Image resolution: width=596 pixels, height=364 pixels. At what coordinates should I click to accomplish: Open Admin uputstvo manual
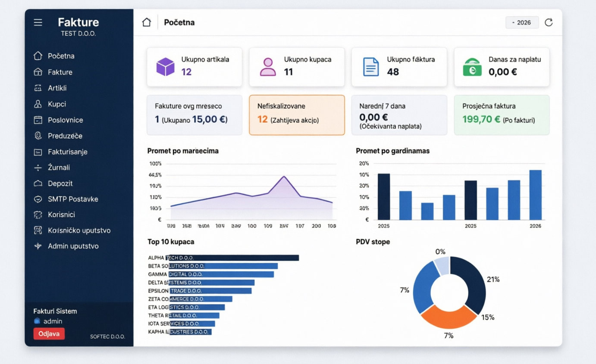(73, 246)
